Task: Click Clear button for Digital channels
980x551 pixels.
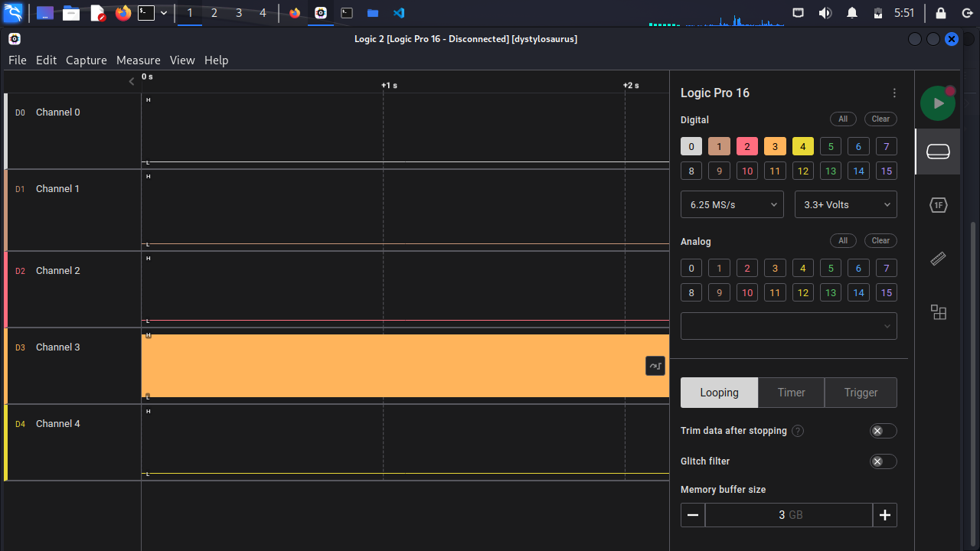Action: [880, 119]
